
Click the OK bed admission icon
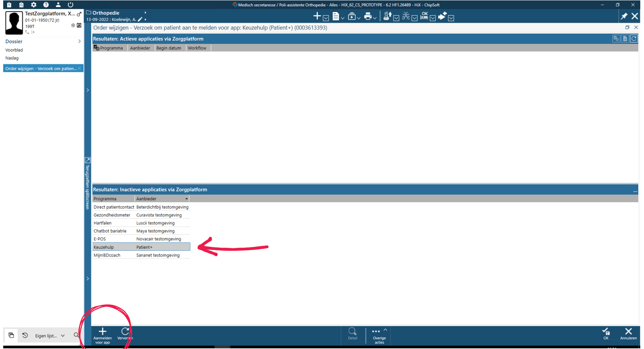pos(424,16)
